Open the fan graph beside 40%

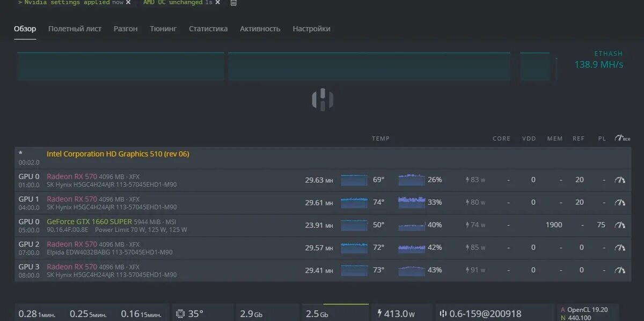(x=411, y=225)
